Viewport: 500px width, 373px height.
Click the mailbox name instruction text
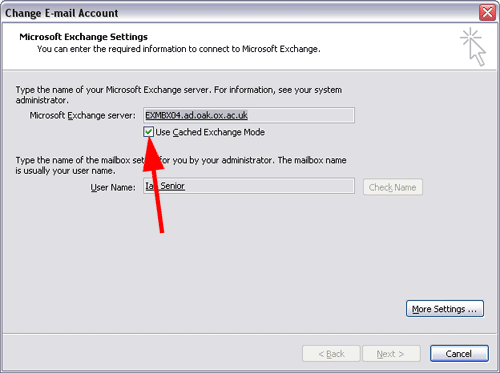point(181,165)
